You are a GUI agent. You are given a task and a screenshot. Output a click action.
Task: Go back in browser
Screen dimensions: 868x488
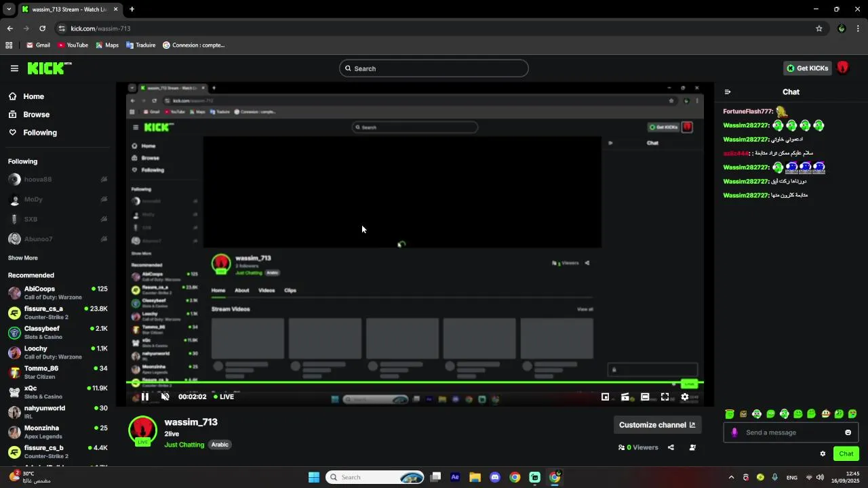point(10,28)
